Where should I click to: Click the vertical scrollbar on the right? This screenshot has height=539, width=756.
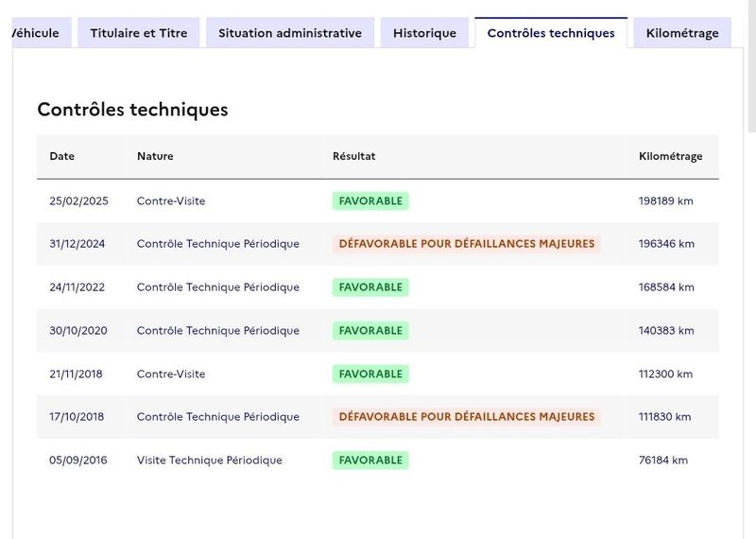click(x=751, y=65)
